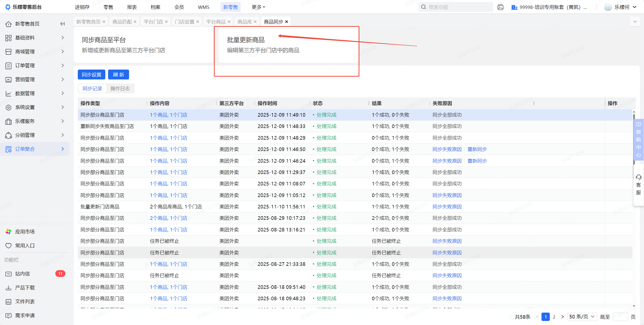Image resolution: width=644 pixels, height=325 pixels.
Task: Click the 同步设置 button
Action: click(91, 75)
